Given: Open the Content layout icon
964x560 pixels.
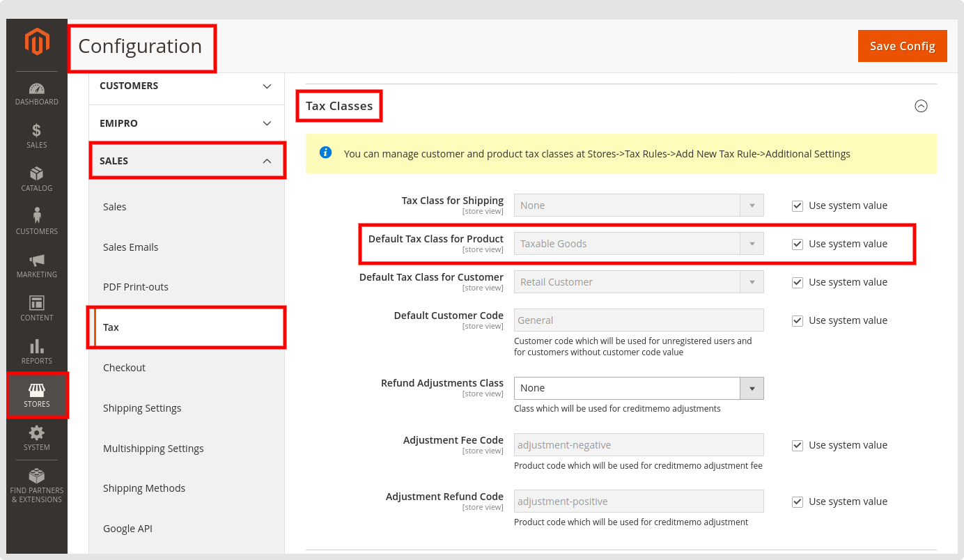Looking at the screenshot, I should (37, 304).
